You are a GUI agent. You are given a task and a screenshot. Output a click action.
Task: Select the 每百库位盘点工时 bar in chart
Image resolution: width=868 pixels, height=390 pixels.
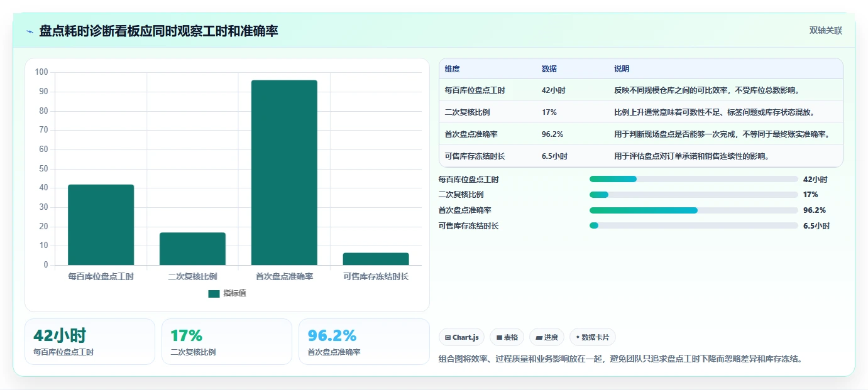[101, 225]
